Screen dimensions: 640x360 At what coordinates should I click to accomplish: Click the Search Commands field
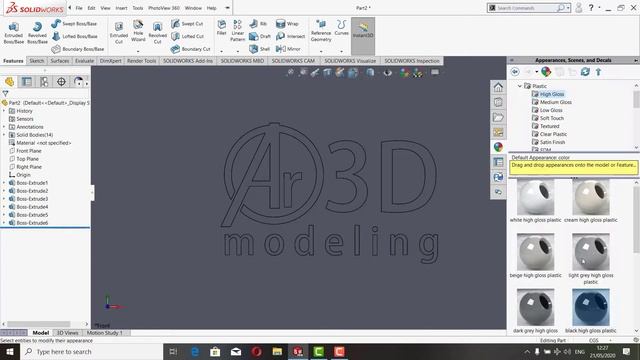pyautogui.click(x=527, y=8)
